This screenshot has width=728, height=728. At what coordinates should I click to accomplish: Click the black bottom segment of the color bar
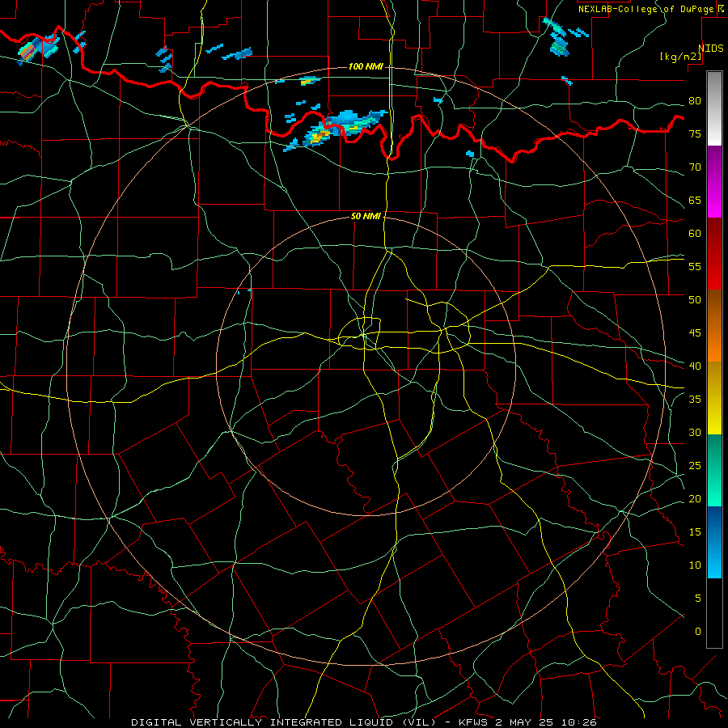[x=714, y=613]
